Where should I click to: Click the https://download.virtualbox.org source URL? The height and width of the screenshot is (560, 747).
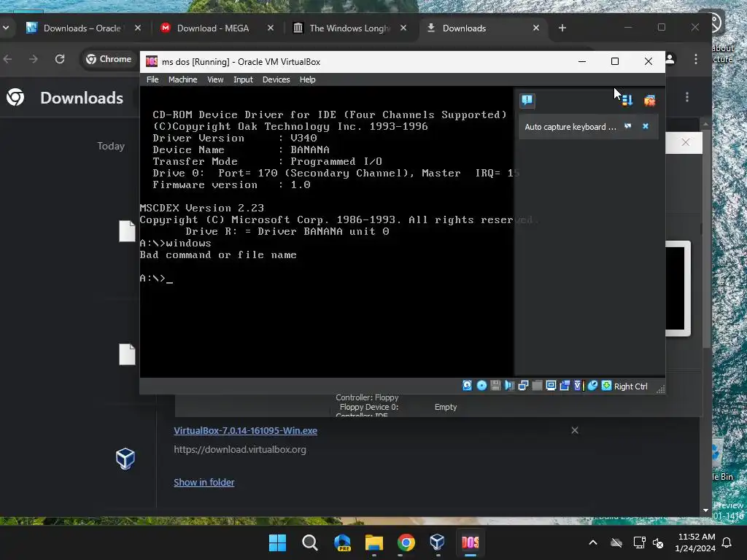pyautogui.click(x=239, y=449)
